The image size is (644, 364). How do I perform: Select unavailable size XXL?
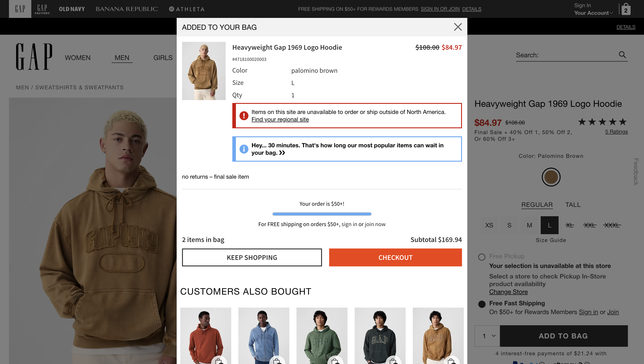(589, 225)
